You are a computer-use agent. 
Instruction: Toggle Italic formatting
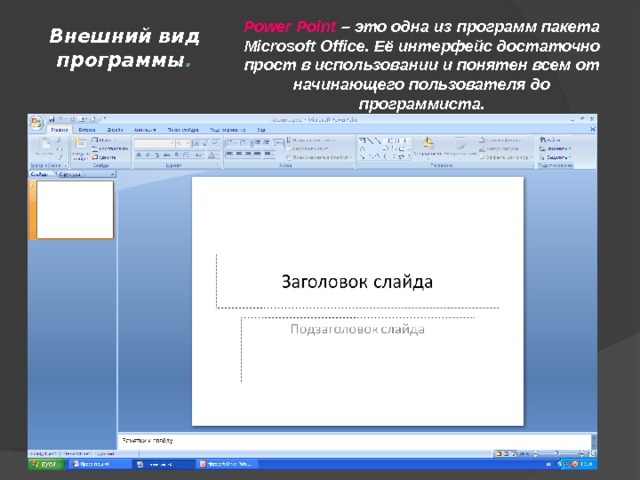pyautogui.click(x=147, y=155)
